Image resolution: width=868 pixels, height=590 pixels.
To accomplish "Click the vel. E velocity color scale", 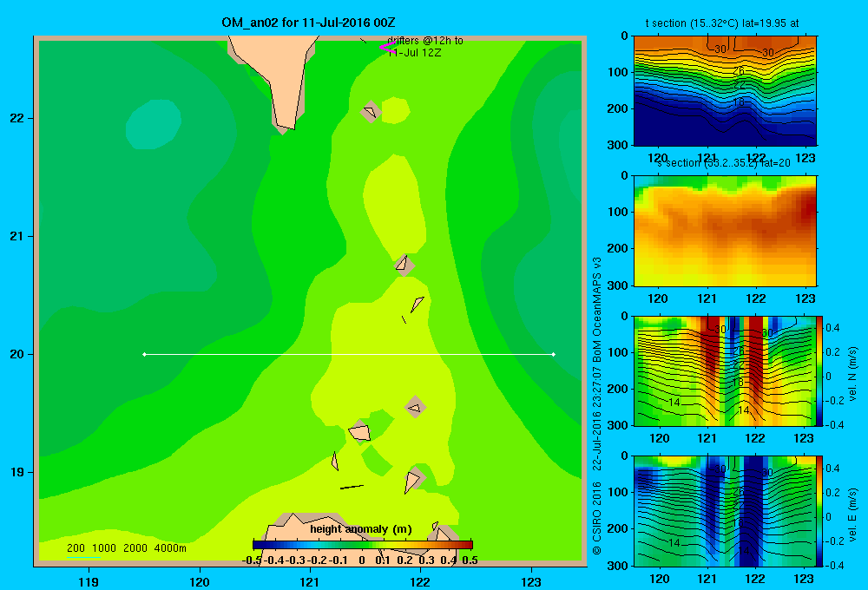I will tap(820, 511).
